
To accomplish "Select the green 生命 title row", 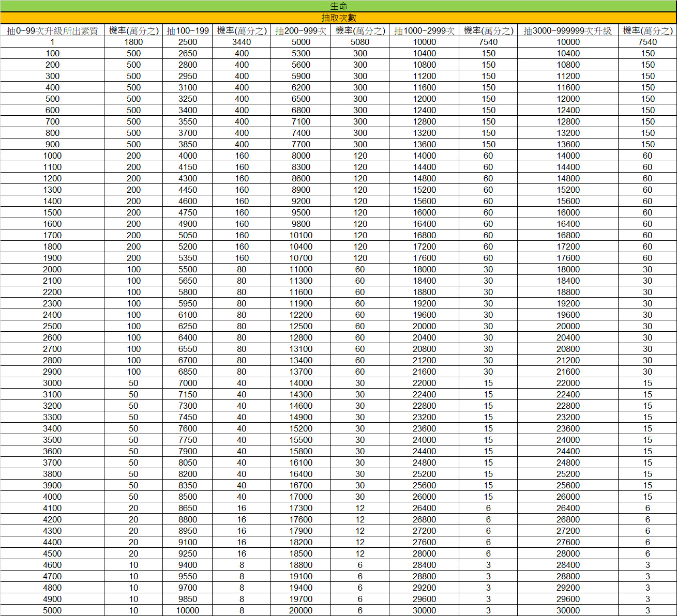I will point(338,6).
